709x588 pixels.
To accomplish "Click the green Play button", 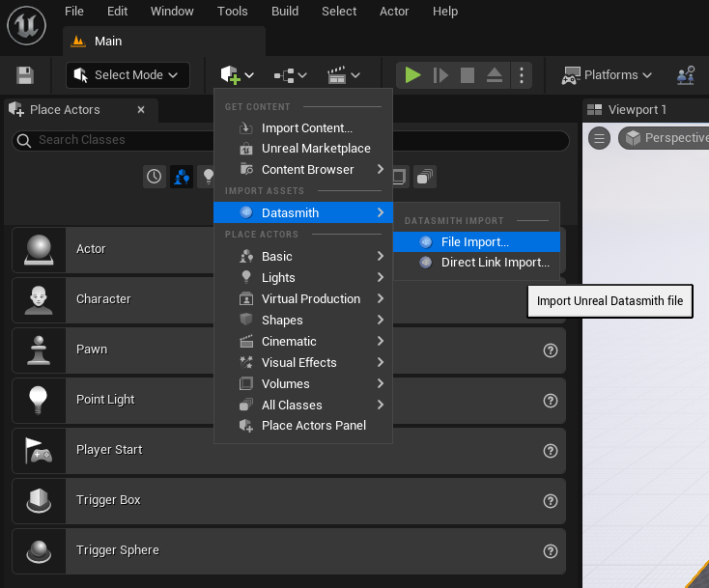I will tap(412, 75).
